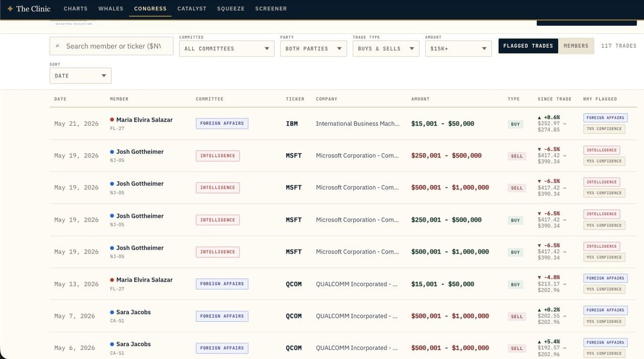
Task: Expand the Buys & Sells trade type dropdown
Action: click(x=386, y=48)
